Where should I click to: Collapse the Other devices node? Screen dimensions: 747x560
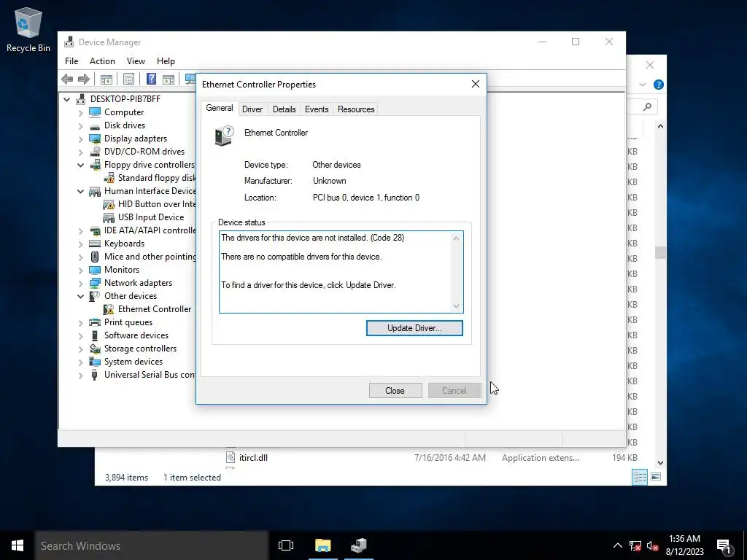tap(80, 296)
